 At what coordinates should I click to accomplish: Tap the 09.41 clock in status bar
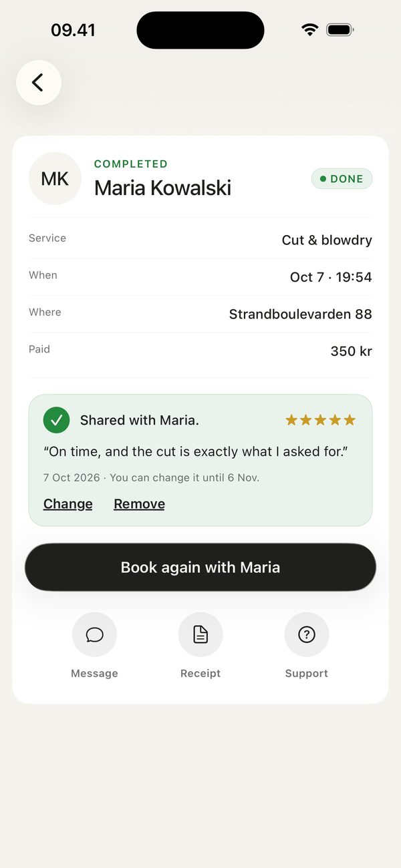(x=73, y=30)
